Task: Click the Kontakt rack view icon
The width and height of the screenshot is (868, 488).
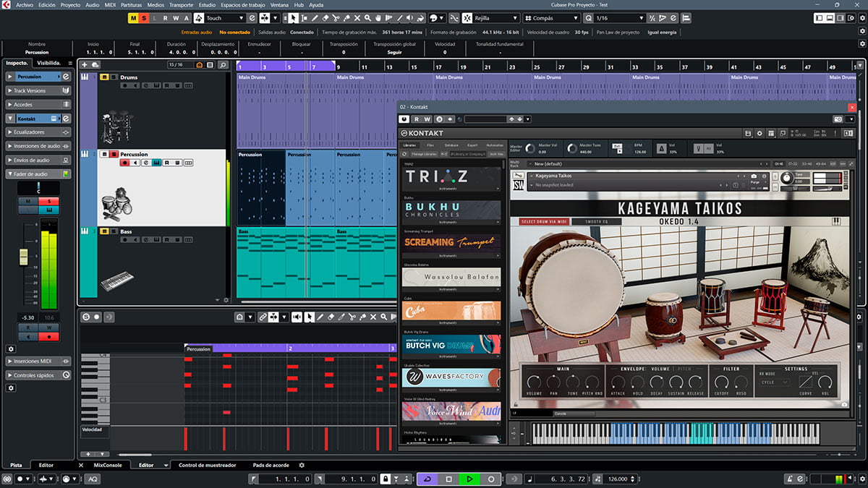Action: (x=771, y=133)
